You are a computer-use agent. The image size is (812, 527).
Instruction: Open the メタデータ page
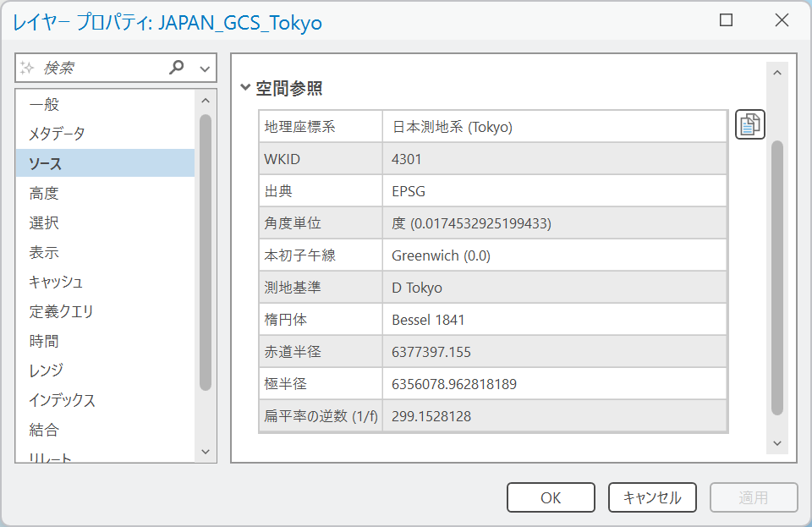click(x=57, y=134)
